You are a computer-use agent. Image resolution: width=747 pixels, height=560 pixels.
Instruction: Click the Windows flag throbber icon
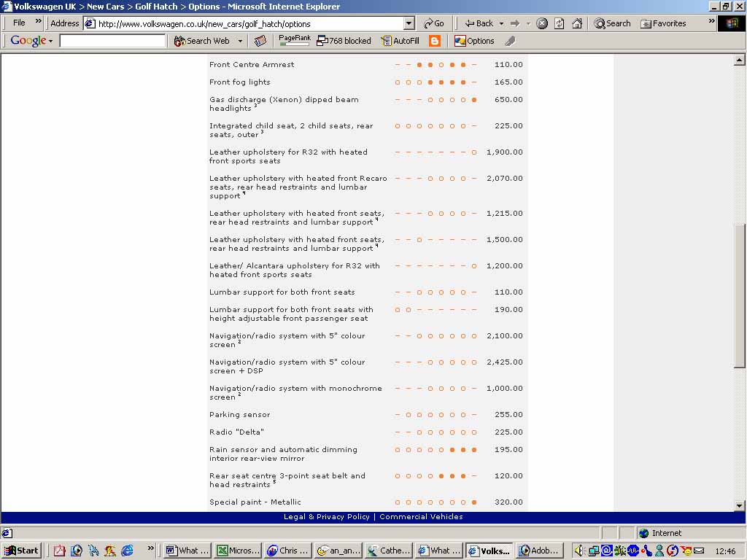[732, 23]
